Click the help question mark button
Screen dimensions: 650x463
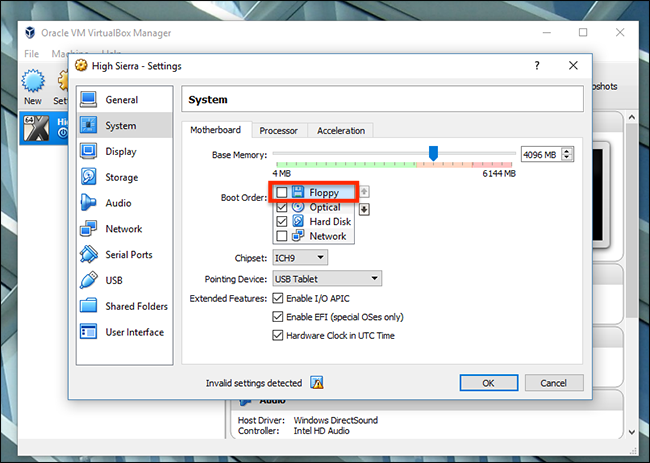[x=537, y=65]
